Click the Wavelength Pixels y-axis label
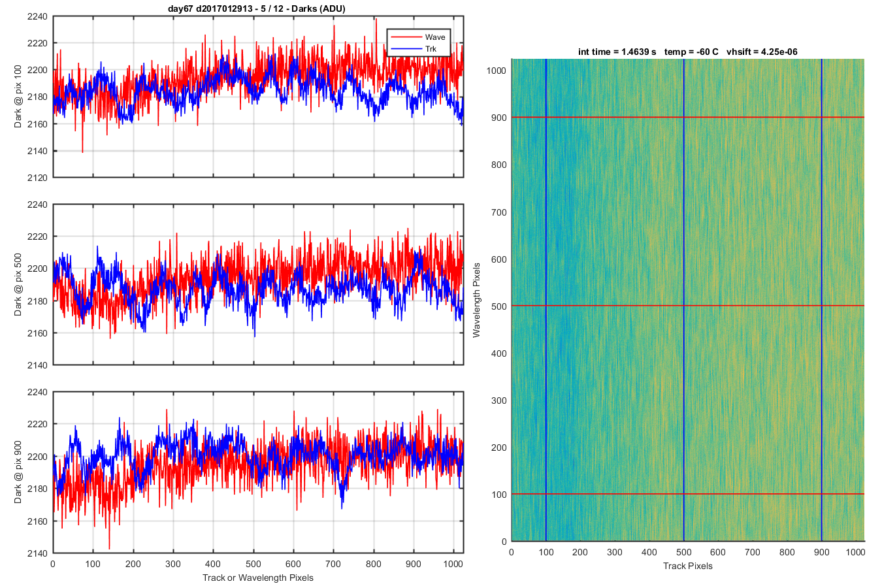The image size is (882, 588). [x=476, y=300]
